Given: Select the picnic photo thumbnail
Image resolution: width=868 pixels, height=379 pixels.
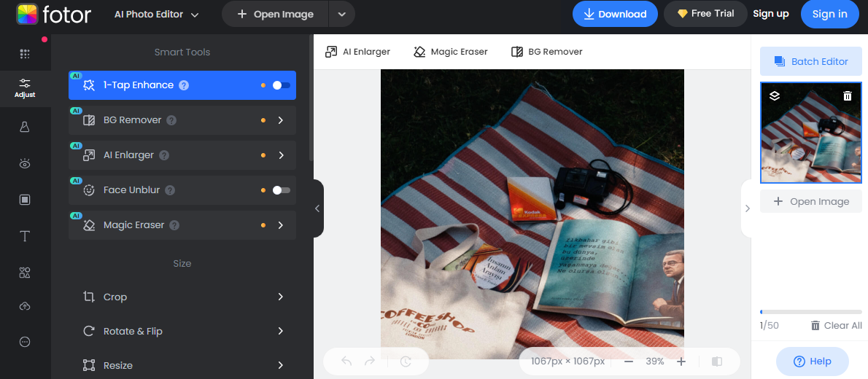Looking at the screenshot, I should 811,133.
